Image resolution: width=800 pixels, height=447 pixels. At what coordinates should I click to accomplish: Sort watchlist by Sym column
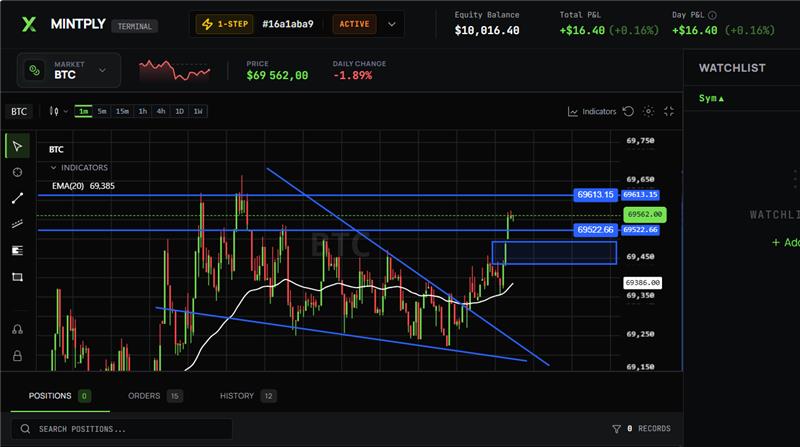point(711,98)
